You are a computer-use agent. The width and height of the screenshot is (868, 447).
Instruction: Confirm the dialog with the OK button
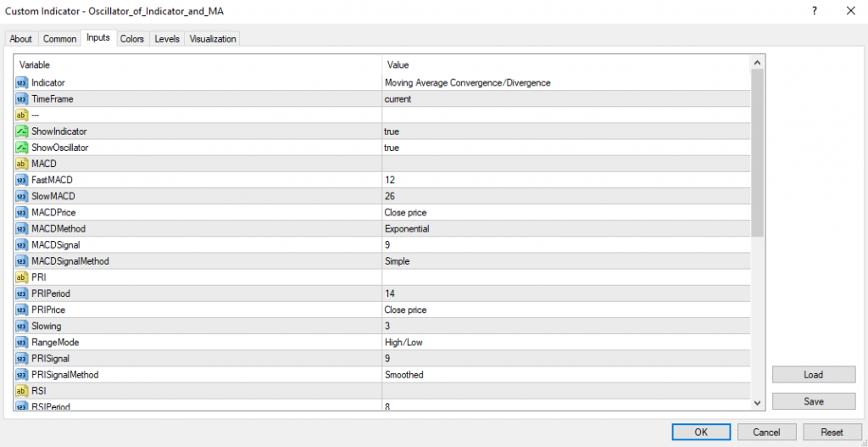point(700,432)
